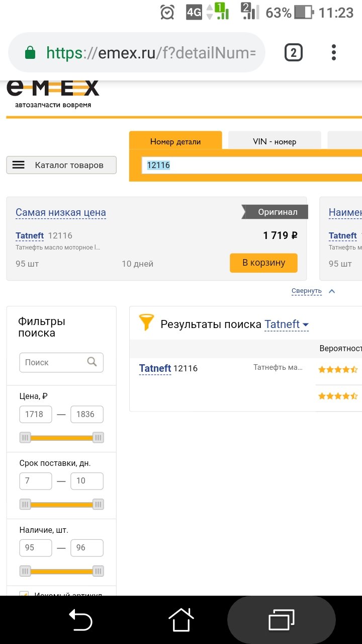Open the Tatneft brand dropdown in results
362x644 pixels.
click(287, 325)
